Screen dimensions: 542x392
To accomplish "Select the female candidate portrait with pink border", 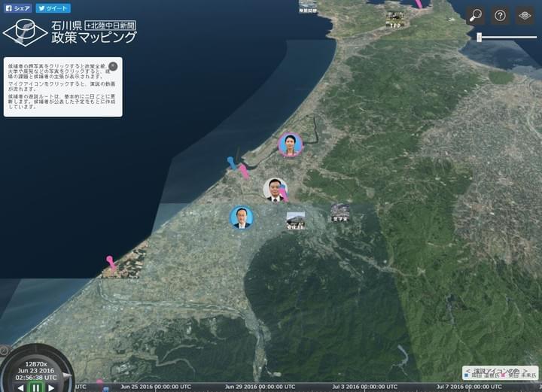I will click(291, 144).
